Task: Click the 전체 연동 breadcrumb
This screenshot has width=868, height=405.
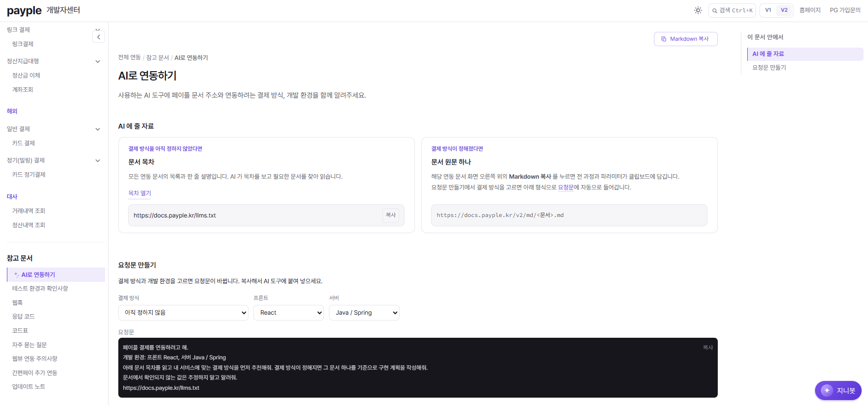Action: pos(130,58)
